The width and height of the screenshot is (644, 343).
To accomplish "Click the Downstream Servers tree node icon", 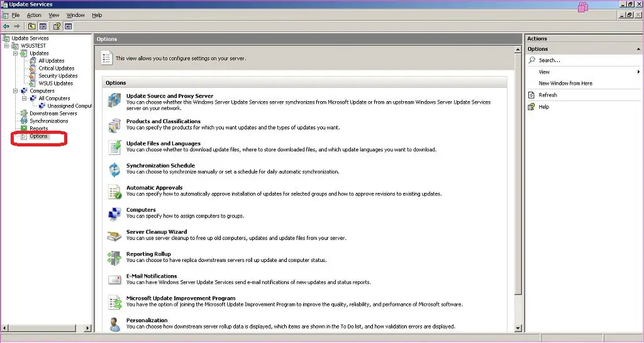I will [24, 113].
